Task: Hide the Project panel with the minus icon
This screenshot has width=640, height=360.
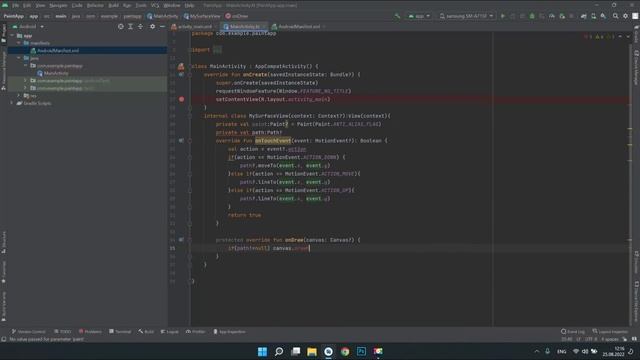Action: [162, 27]
